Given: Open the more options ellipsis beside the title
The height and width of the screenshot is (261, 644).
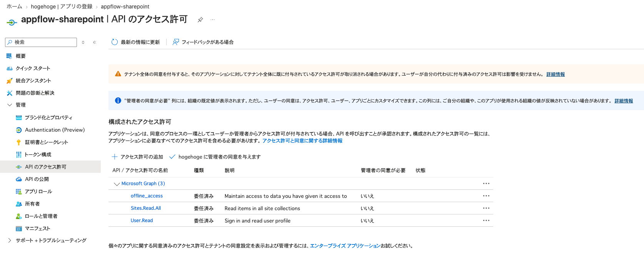Looking at the screenshot, I should click(212, 19).
